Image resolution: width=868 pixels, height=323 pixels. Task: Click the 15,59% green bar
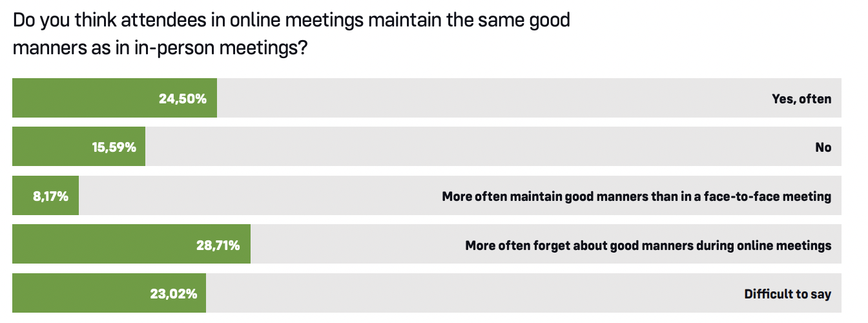(79, 147)
